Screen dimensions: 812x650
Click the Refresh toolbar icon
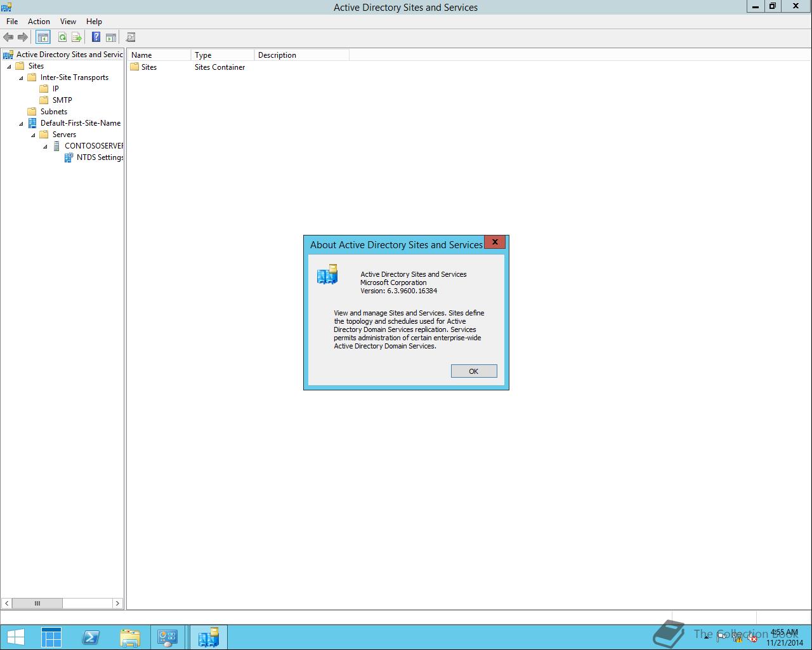tap(62, 37)
